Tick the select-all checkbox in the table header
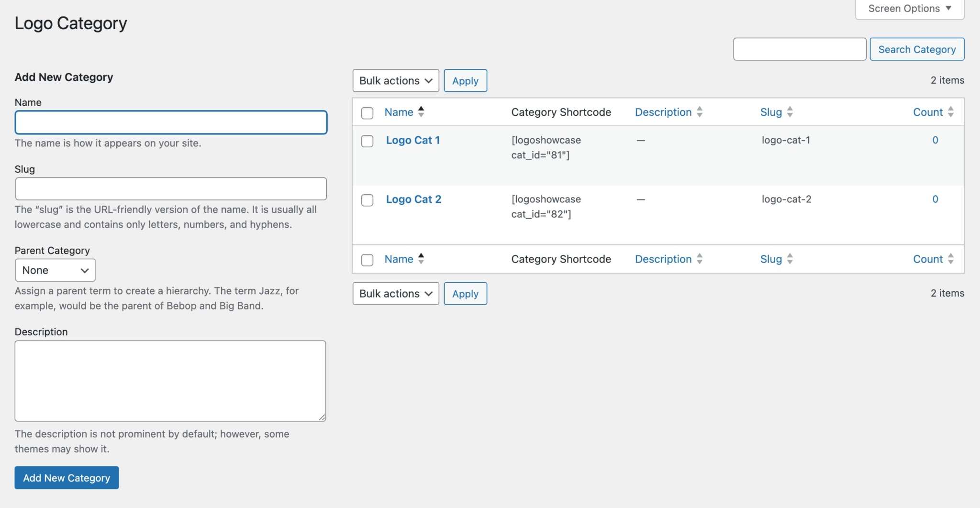This screenshot has height=508, width=980. click(367, 113)
